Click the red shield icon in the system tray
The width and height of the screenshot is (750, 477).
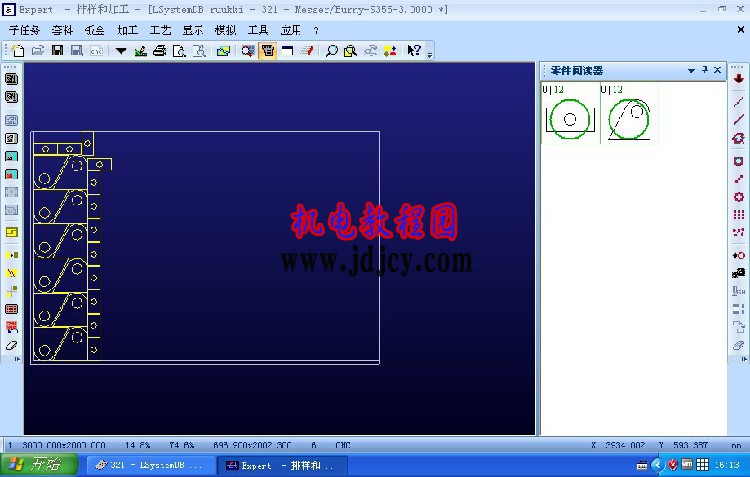tap(673, 464)
